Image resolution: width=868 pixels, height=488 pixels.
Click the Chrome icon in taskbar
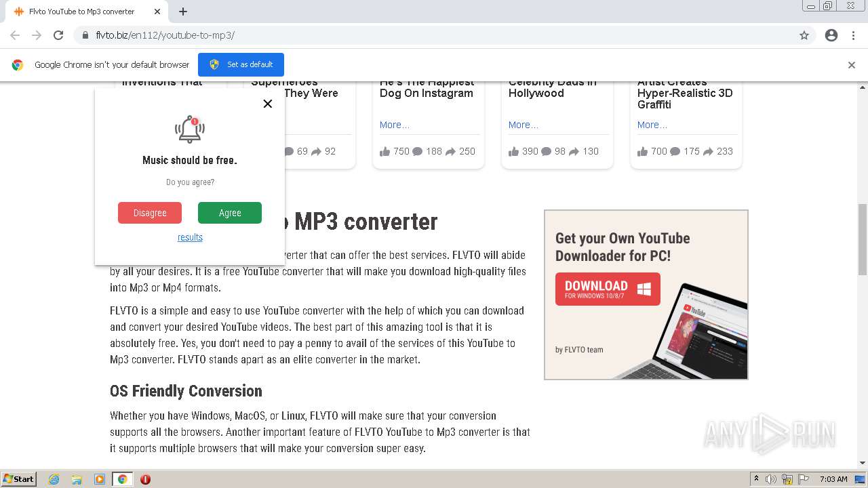[x=123, y=479]
